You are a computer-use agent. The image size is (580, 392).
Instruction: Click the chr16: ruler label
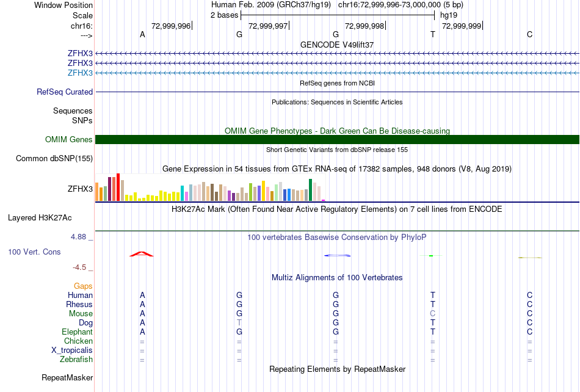coord(82,26)
